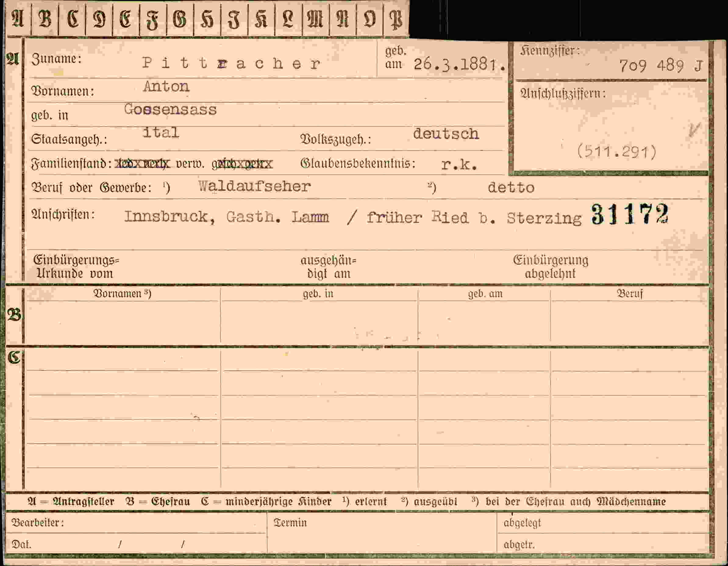Click 'früher Ried b. Sterzing' text
Screen dimensions: 728x566
pos(474,218)
